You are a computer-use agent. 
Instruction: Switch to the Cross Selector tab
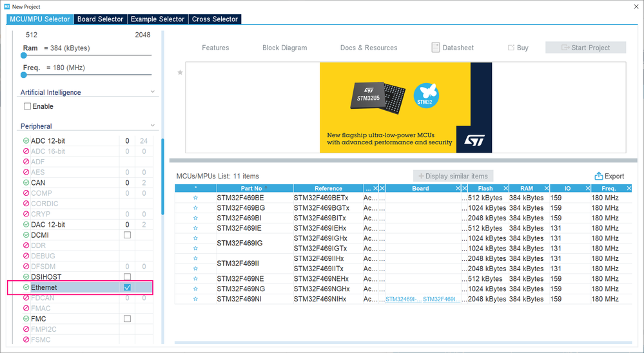(215, 19)
